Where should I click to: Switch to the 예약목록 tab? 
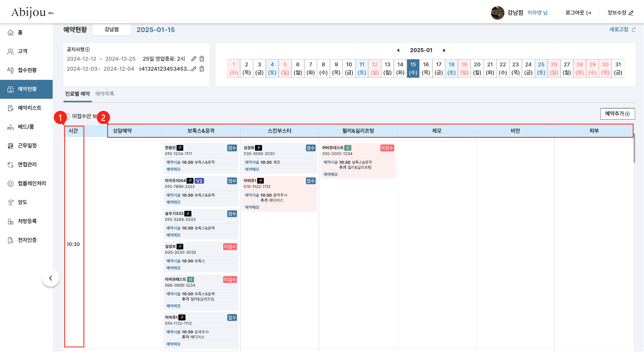(105, 94)
